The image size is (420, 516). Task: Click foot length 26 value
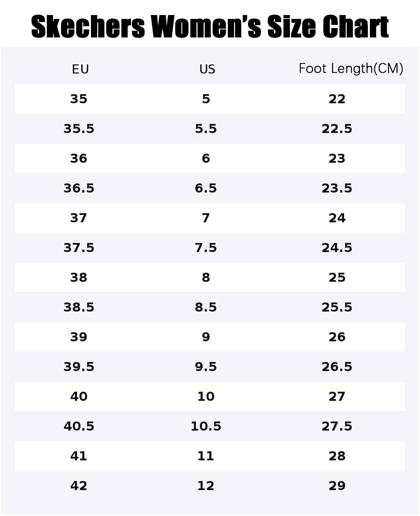(x=337, y=337)
